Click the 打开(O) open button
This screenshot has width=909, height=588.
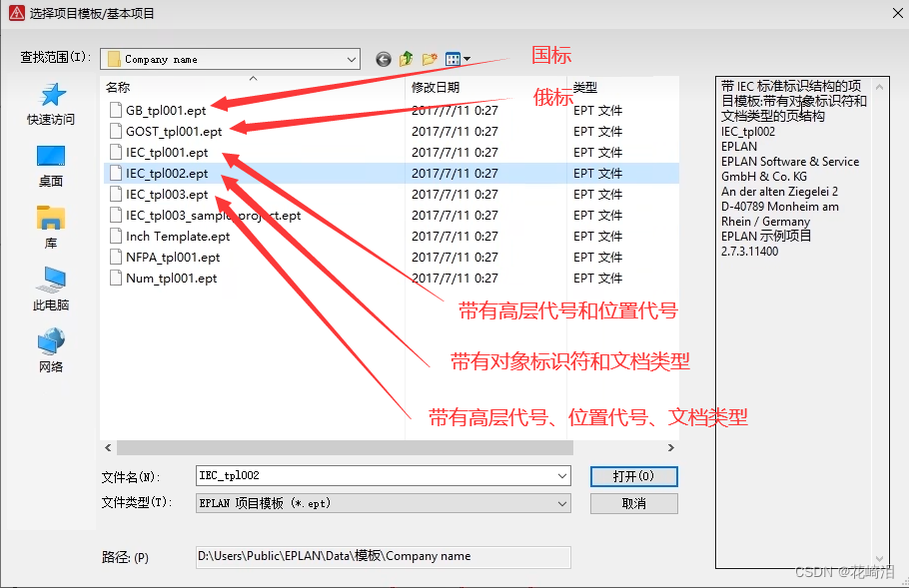click(x=633, y=476)
